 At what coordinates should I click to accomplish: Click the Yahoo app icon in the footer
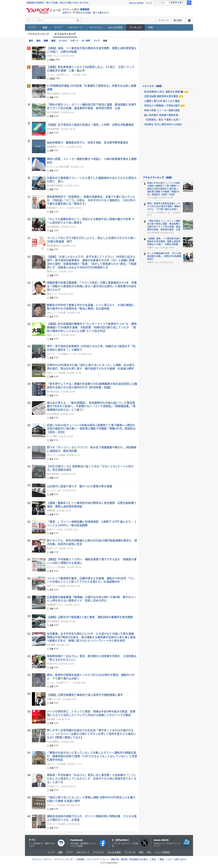coord(61,843)
